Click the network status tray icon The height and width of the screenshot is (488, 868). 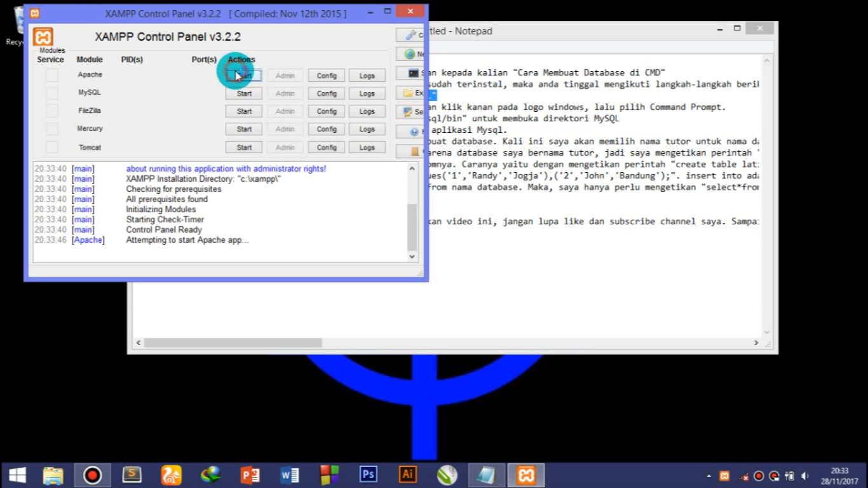(x=742, y=476)
